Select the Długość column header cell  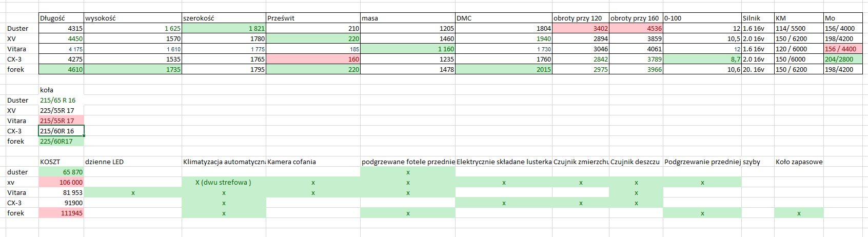pyautogui.click(x=61, y=18)
